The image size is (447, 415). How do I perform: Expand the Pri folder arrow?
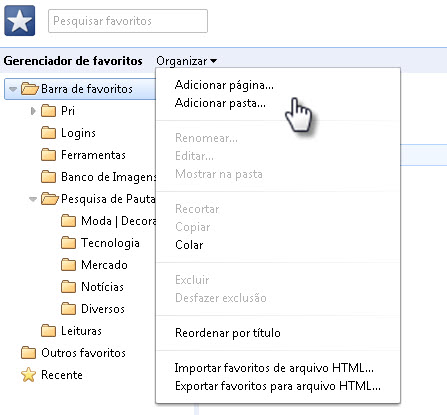[x=33, y=111]
